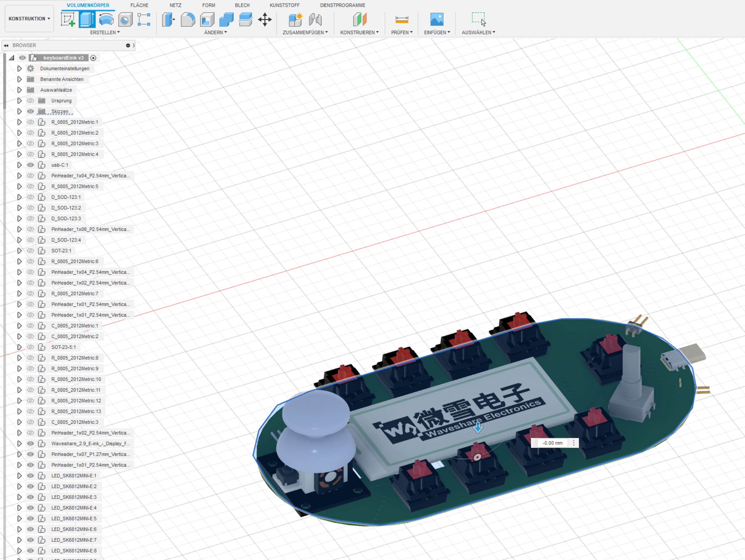Screen dimensions: 745x560
Task: Select PinHeader_1x07_P1.27mm component row
Action: [x=90, y=454]
